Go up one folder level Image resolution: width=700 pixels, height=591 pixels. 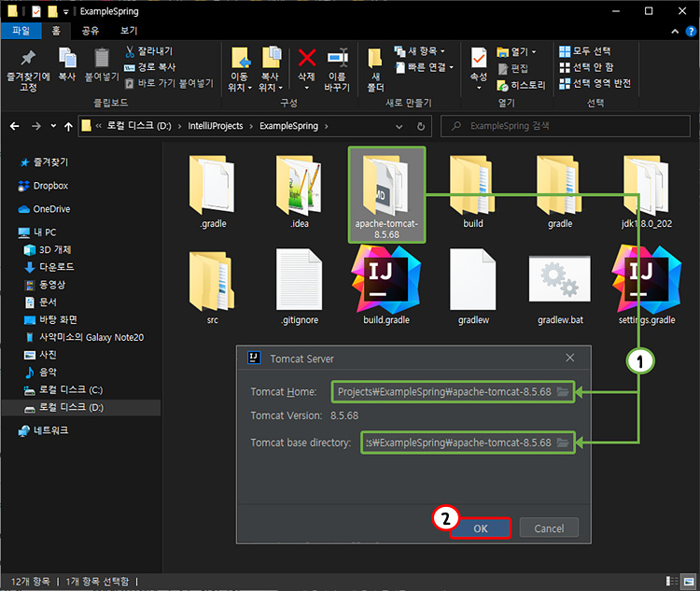coord(68,127)
